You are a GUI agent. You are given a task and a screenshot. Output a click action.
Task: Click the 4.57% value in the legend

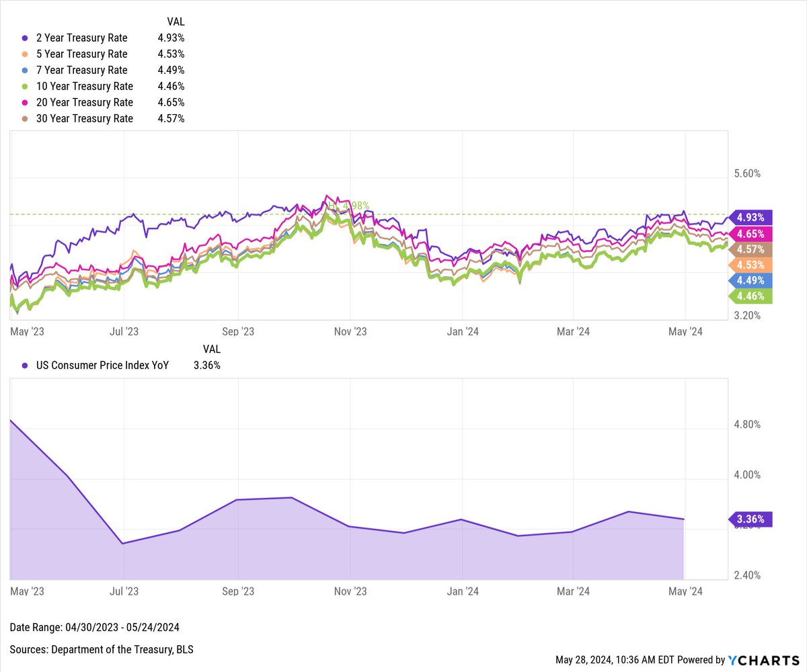click(x=171, y=118)
